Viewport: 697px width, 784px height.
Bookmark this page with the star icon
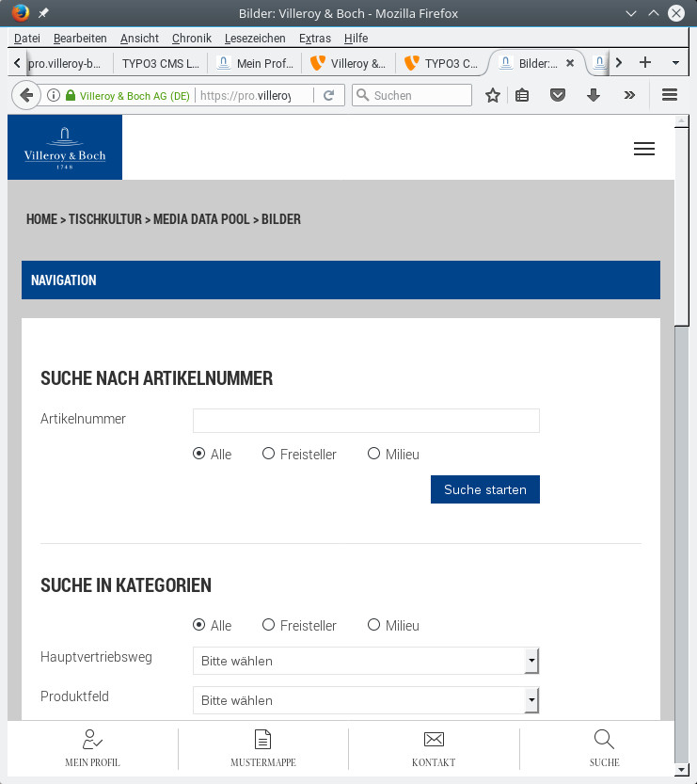coord(493,95)
